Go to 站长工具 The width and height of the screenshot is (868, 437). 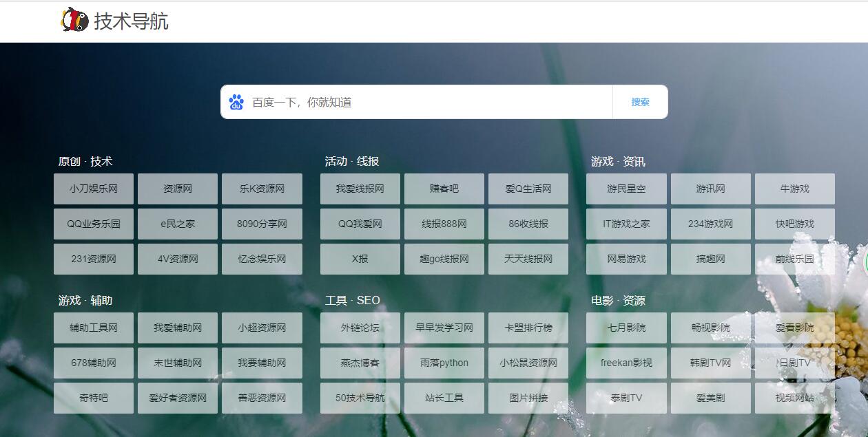pos(444,398)
